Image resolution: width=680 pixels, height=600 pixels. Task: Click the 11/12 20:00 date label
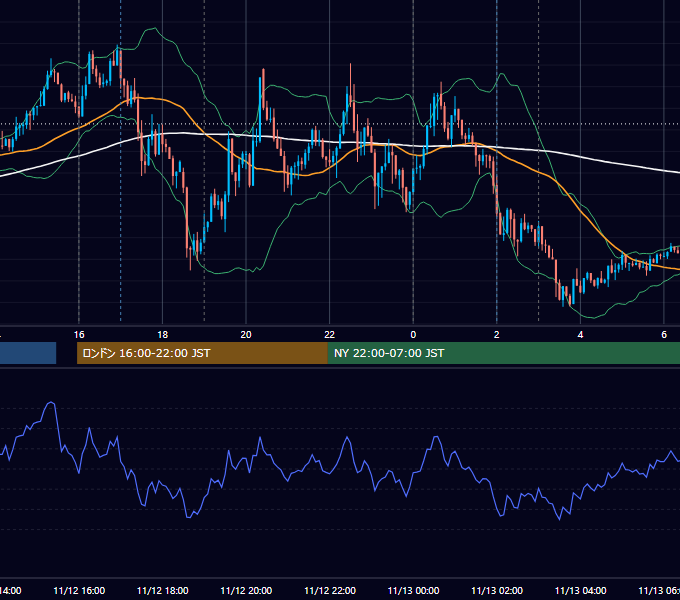pyautogui.click(x=246, y=590)
